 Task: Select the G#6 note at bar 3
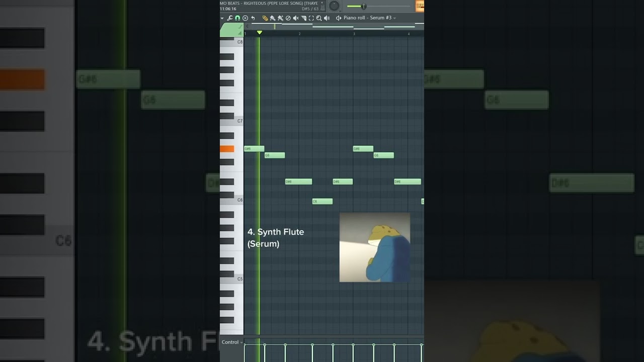pos(363,149)
